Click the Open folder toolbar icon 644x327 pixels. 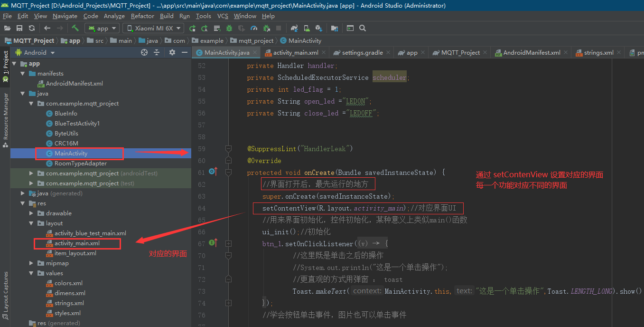click(8, 28)
